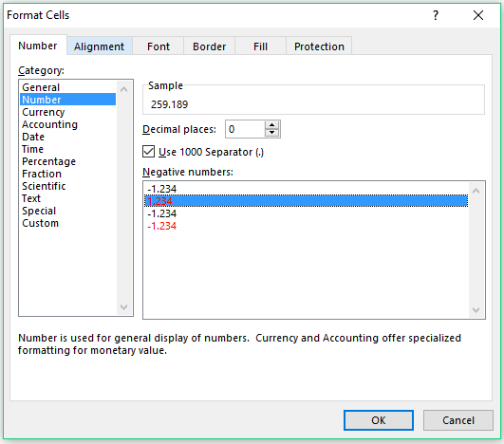Image resolution: width=504 pixels, height=444 pixels.
Task: Click negative numbers list scroll up arrow
Action: pos(476,191)
